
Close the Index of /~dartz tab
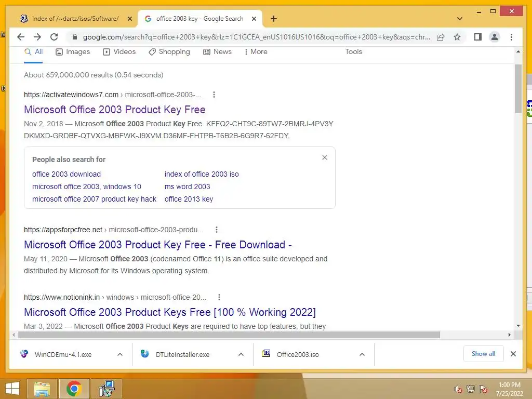129,19
